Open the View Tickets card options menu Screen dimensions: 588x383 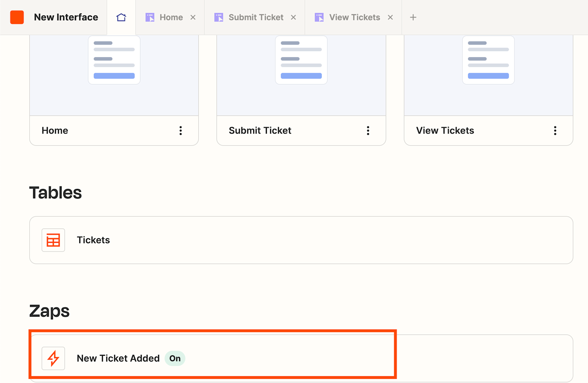pyautogui.click(x=555, y=131)
